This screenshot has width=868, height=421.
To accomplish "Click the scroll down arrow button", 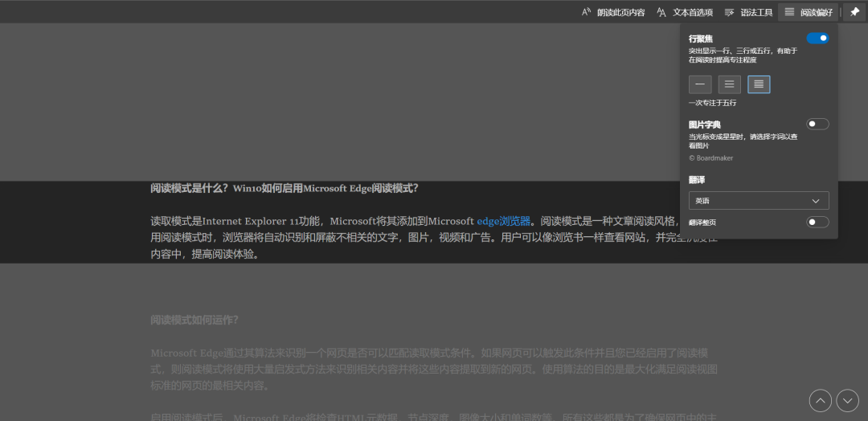I will tap(848, 401).
